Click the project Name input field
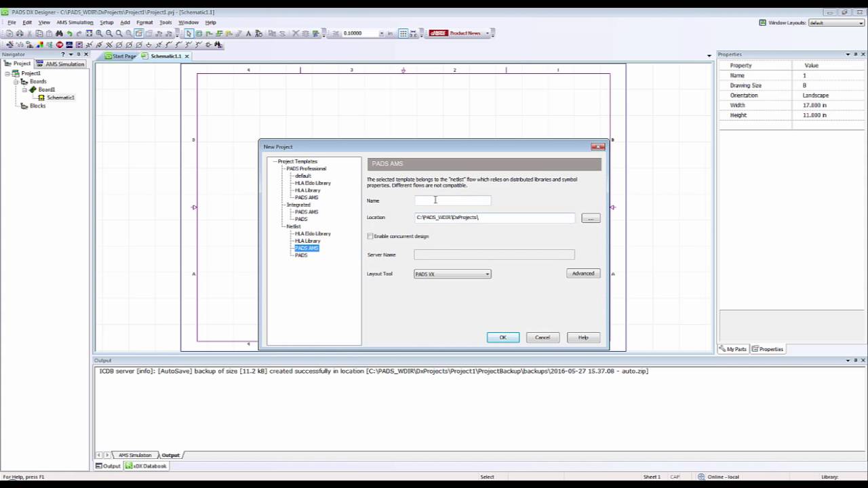Viewport: 868px width, 488px height. (453, 201)
